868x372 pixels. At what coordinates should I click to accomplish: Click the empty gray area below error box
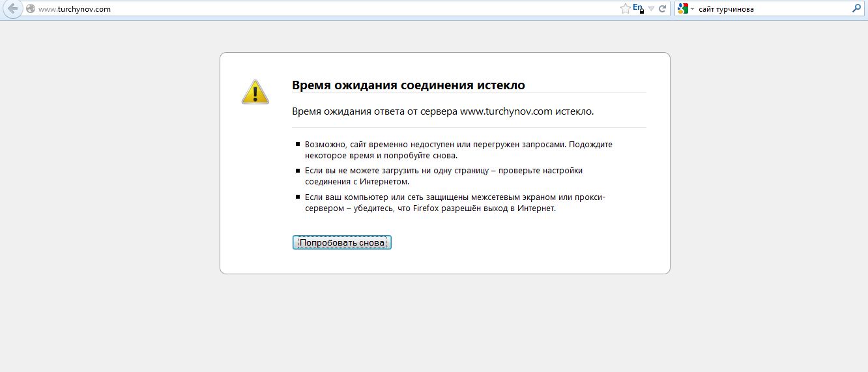click(443, 322)
